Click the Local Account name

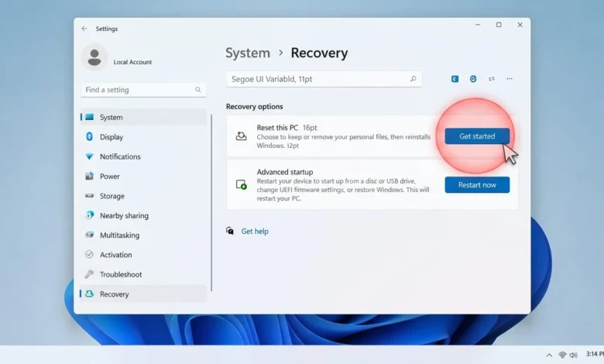point(132,62)
